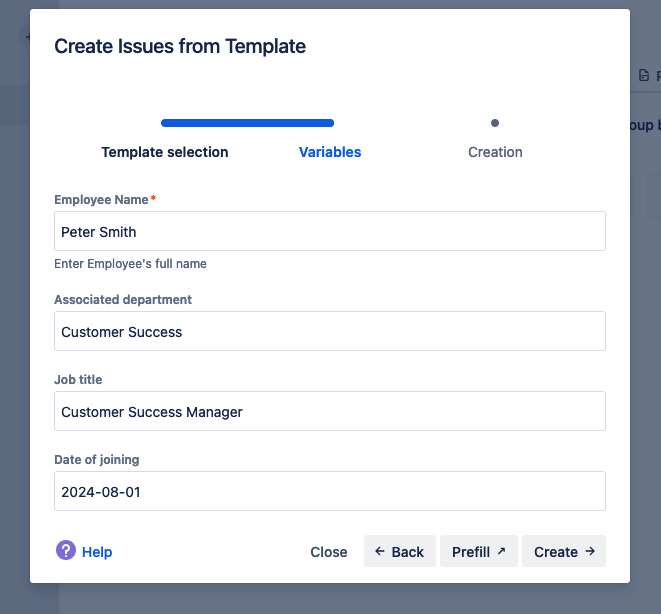The width and height of the screenshot is (661, 614).
Task: Select the Variables step label
Action: click(x=330, y=152)
